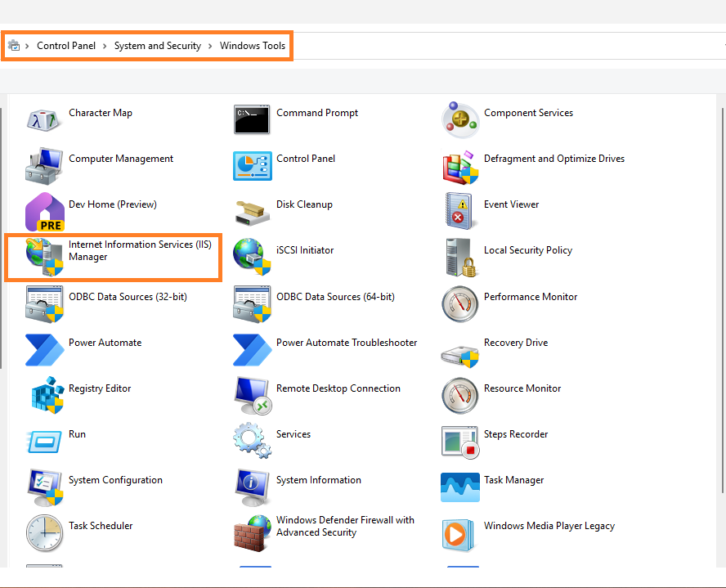Open ODBC Data Sources (64-bit) icon
Screen dimensions: 726x588
pos(252,304)
